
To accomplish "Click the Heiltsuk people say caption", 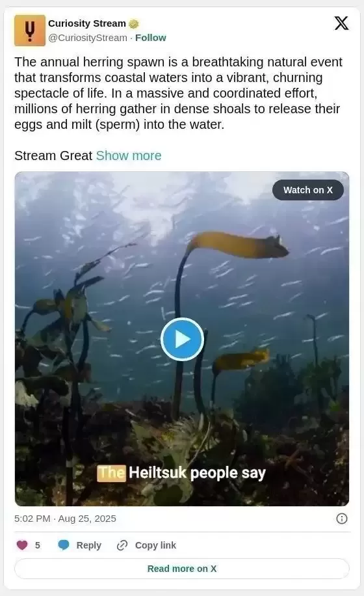I will (x=181, y=473).
